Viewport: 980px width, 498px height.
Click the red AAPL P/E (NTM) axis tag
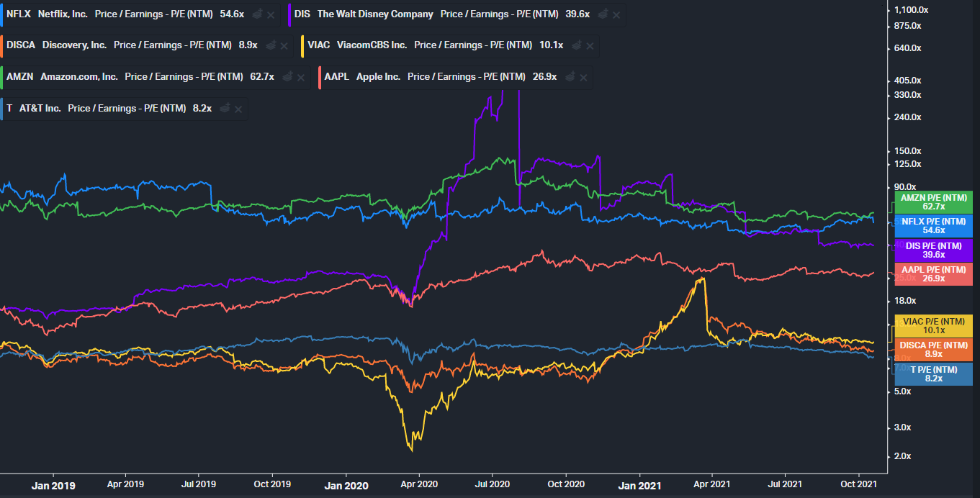tap(933, 274)
